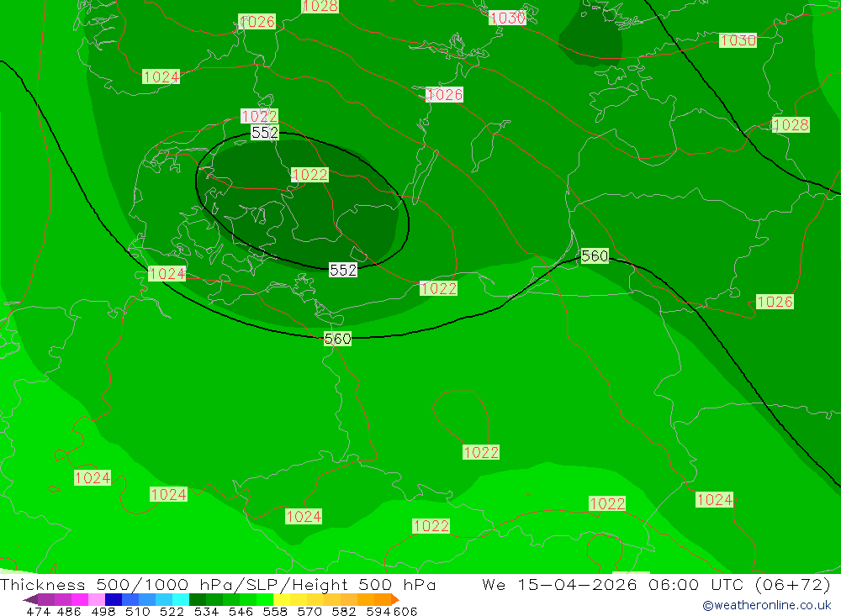Click the 606 legend value
Viewport: 841px width, 616px height.
[x=405, y=611]
